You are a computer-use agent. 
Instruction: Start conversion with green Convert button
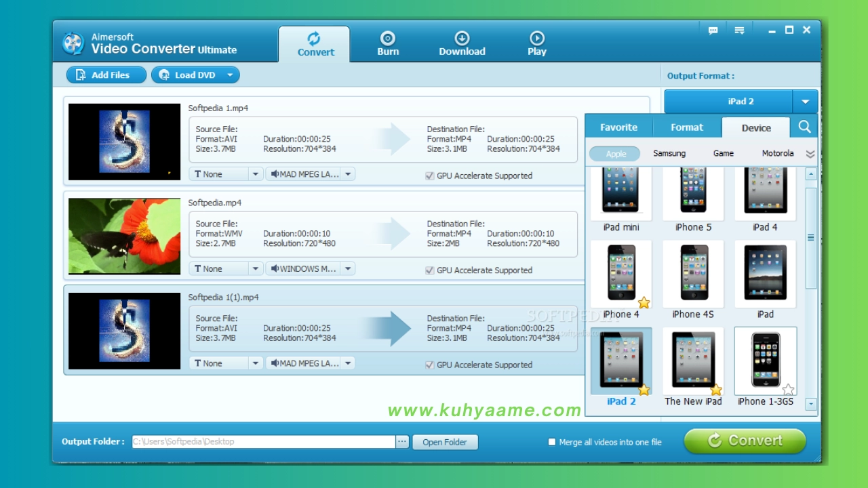745,441
